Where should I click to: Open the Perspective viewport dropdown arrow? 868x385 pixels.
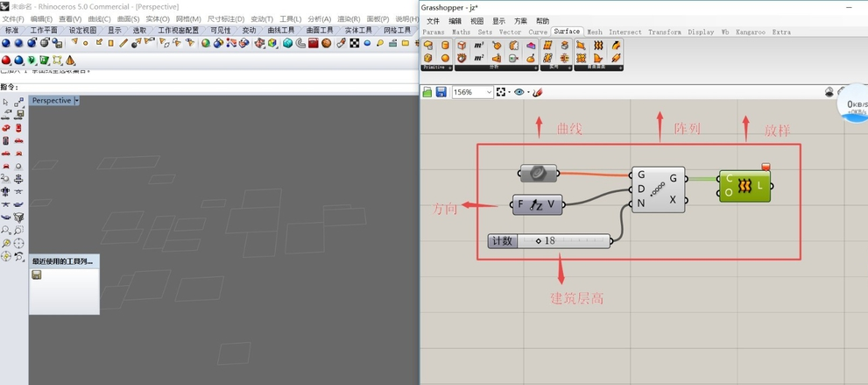(77, 101)
